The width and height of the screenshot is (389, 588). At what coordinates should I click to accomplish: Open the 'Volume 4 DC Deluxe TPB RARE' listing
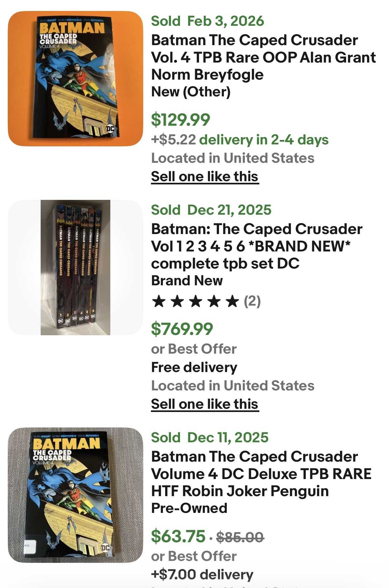pos(261,474)
